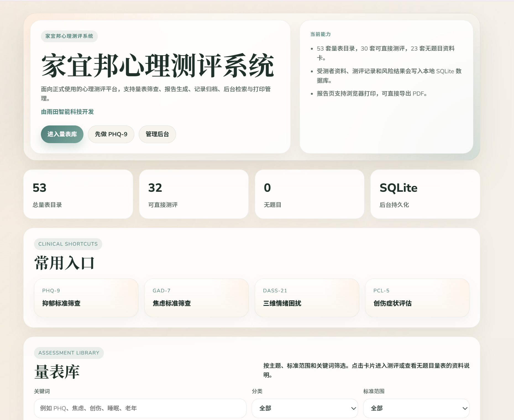Click the large 家宜邦心理测评系统 title
This screenshot has width=514, height=420.
tap(158, 66)
